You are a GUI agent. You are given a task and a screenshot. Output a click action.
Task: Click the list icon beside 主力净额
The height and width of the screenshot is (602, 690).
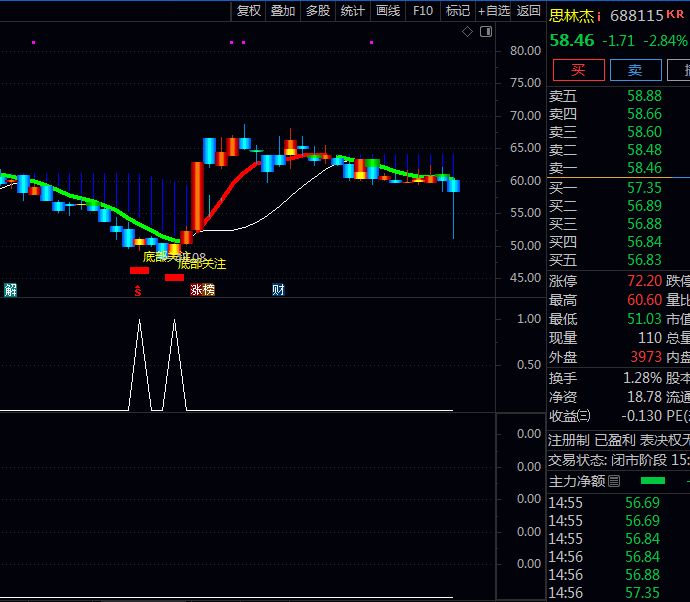[614, 481]
